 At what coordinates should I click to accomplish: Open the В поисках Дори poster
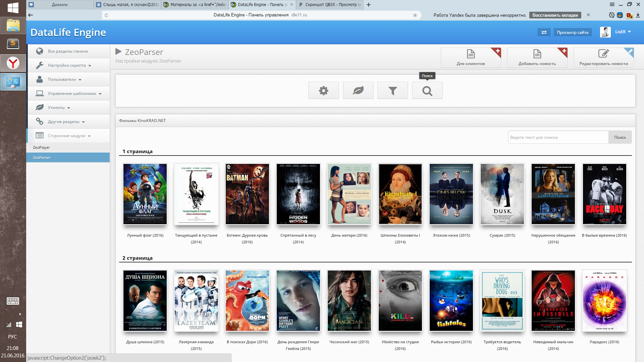coord(247,301)
